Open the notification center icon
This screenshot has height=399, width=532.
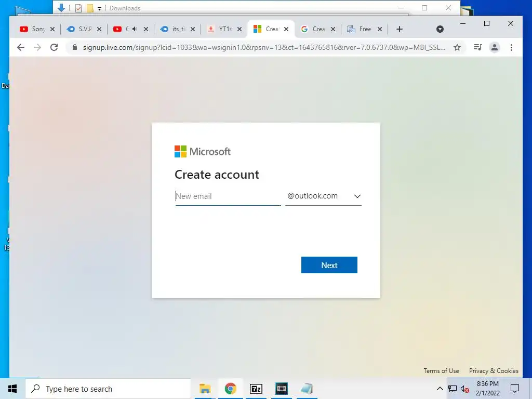tap(515, 389)
